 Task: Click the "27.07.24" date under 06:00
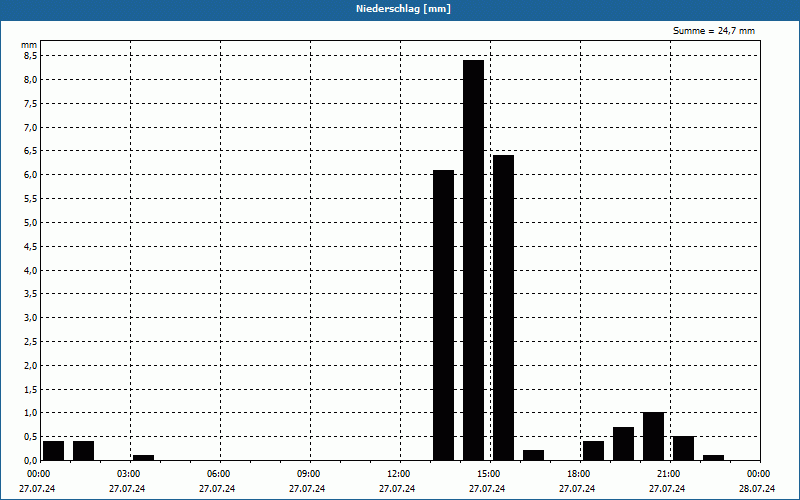pyautogui.click(x=217, y=489)
